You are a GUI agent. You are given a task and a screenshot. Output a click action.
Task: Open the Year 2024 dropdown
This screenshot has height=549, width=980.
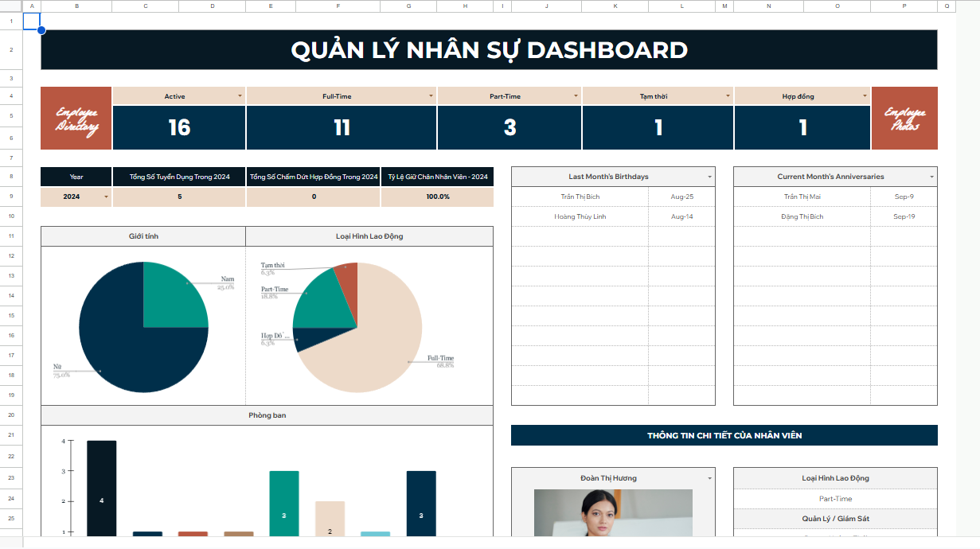[x=106, y=197]
